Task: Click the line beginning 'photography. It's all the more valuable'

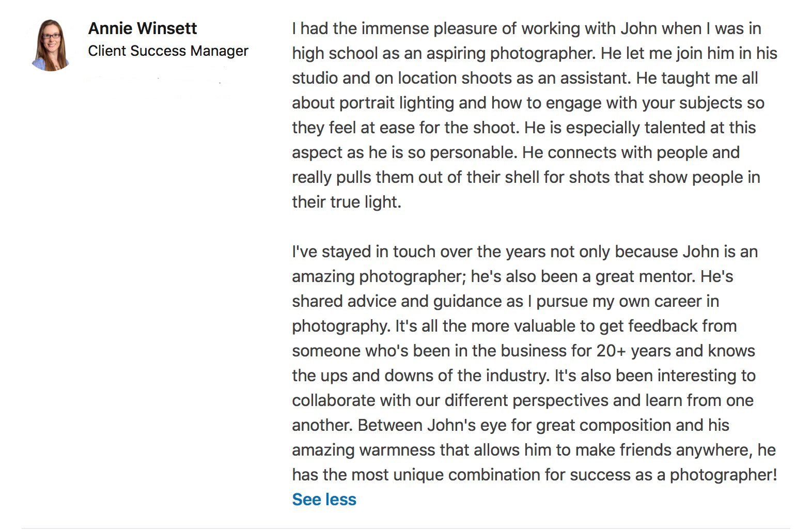Action: [x=514, y=326]
